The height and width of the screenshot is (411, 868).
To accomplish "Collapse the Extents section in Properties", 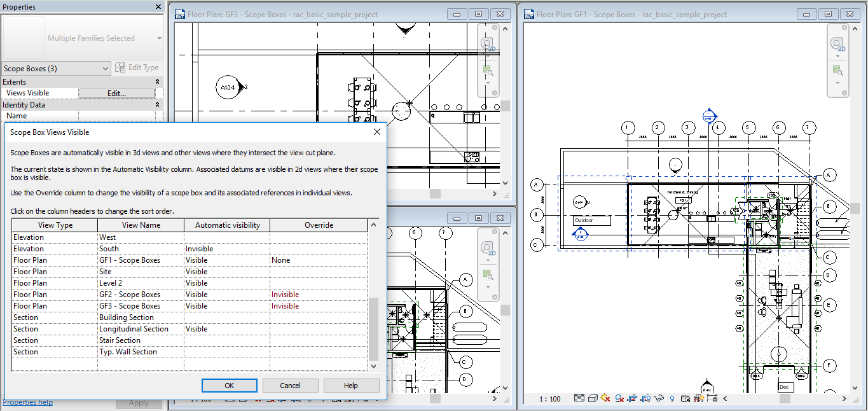I will pyautogui.click(x=156, y=81).
